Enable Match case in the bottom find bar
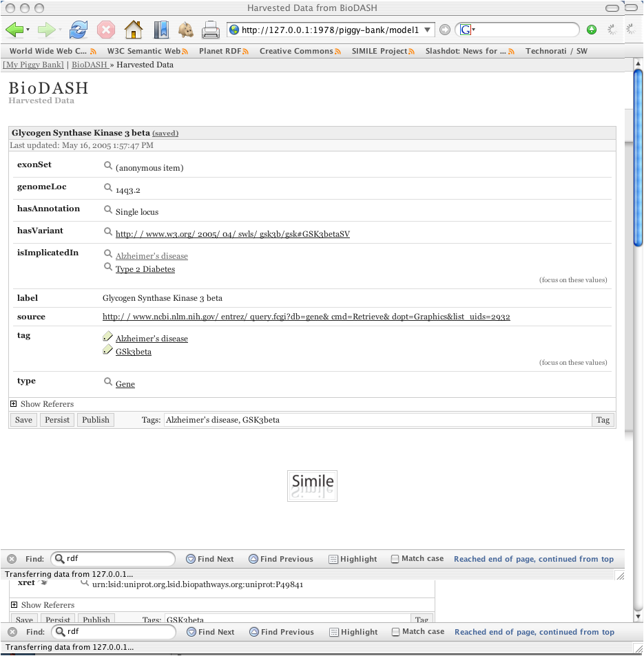The height and width of the screenshot is (656, 644). (395, 632)
